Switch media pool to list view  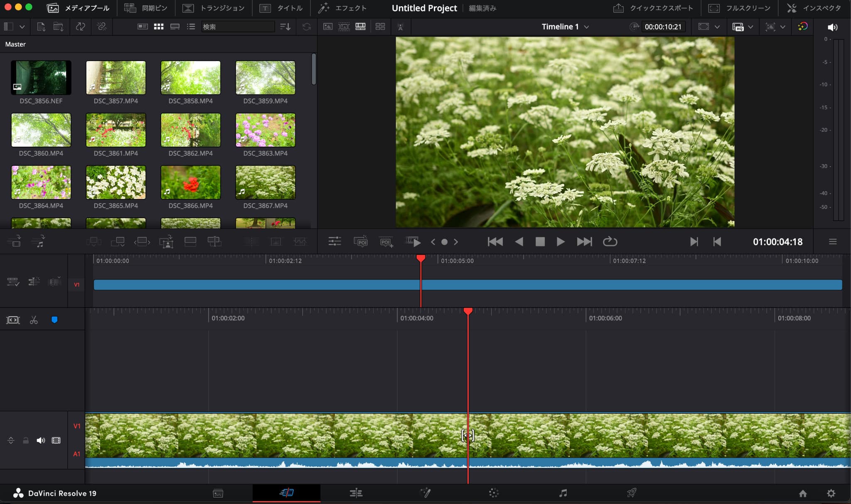click(x=191, y=27)
